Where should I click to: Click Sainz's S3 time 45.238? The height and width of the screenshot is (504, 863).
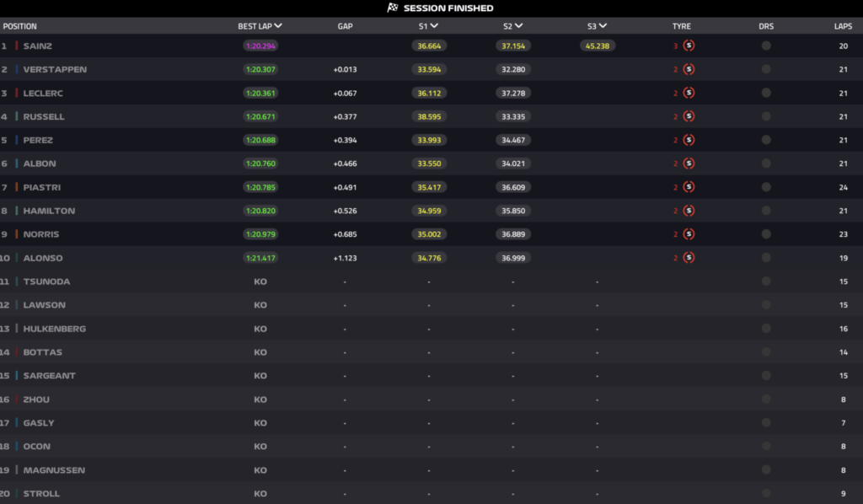click(x=598, y=46)
